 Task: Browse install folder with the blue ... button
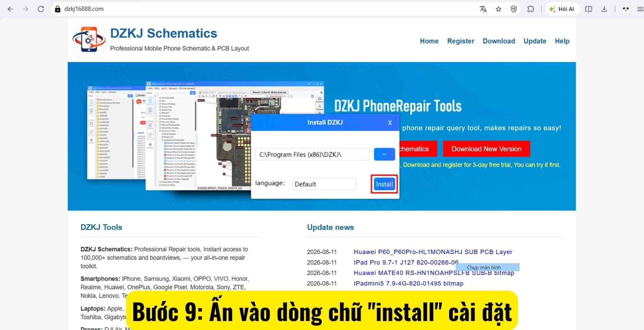coord(385,154)
